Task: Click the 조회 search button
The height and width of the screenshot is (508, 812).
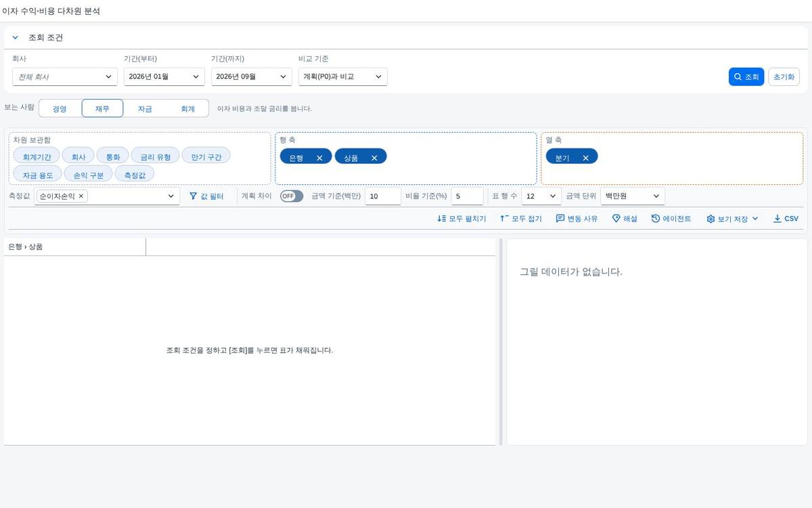Action: pyautogui.click(x=746, y=77)
